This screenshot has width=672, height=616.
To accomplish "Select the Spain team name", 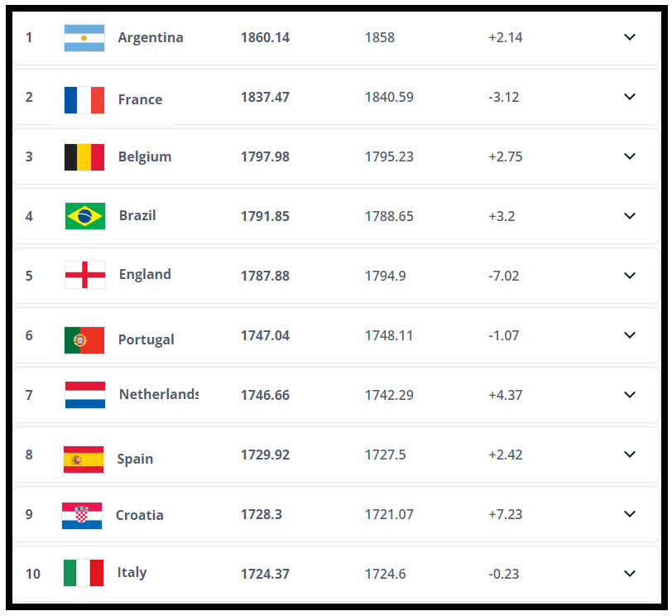I will click(135, 459).
